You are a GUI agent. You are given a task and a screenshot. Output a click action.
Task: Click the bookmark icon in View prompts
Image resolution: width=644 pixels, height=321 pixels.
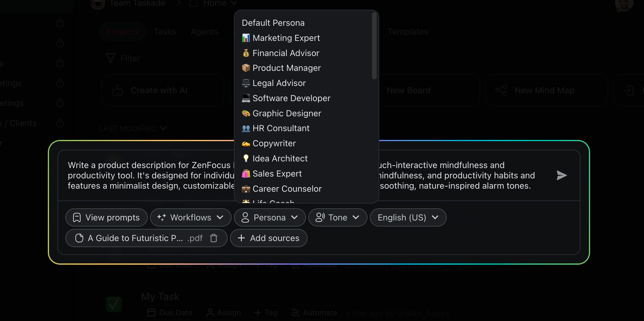click(77, 217)
